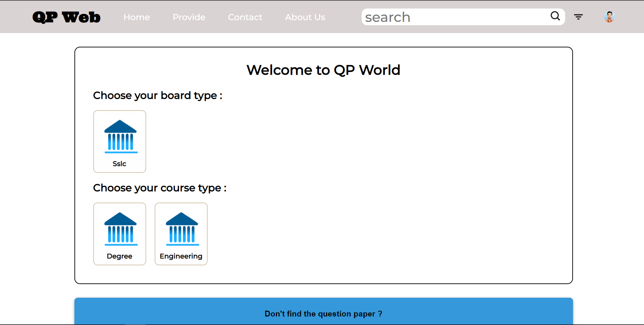Screen dimensions: 644x325
Task: Click the QP Web logo
Action: (66, 16)
